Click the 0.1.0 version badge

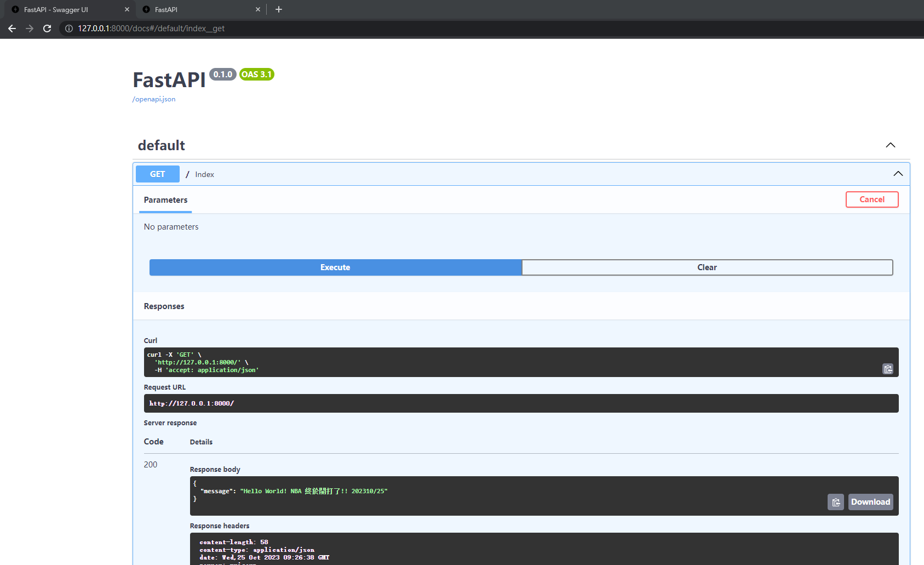[223, 75]
